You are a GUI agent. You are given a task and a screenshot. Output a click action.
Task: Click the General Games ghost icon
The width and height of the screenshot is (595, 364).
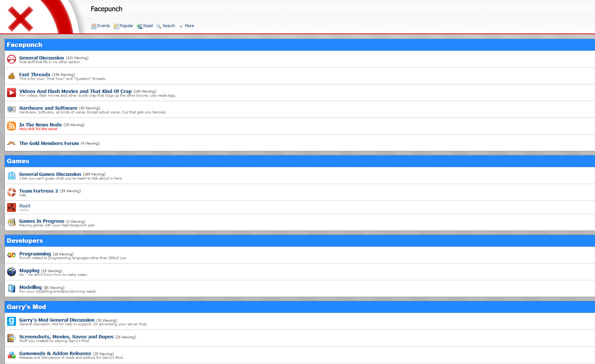click(12, 175)
